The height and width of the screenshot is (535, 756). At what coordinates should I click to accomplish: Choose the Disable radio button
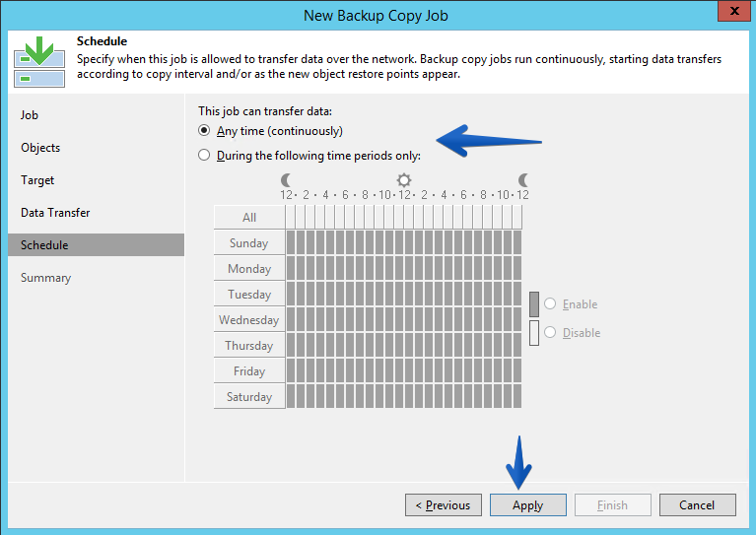tap(550, 333)
